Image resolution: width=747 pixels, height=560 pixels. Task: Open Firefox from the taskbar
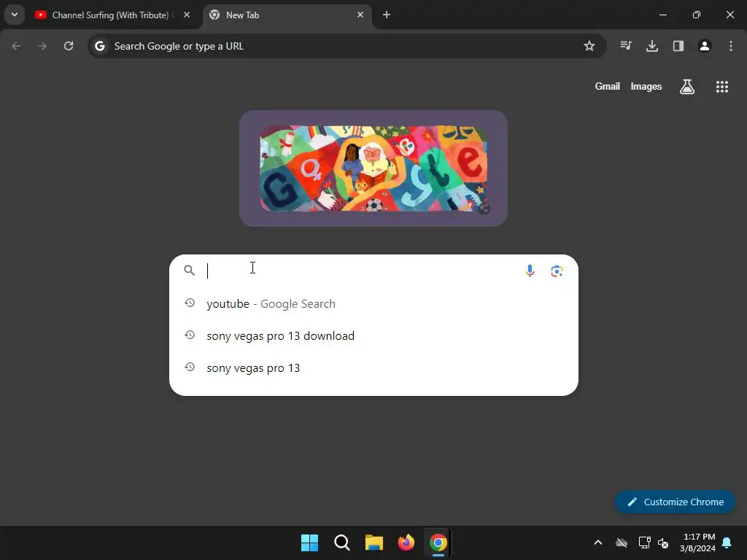pos(406,542)
